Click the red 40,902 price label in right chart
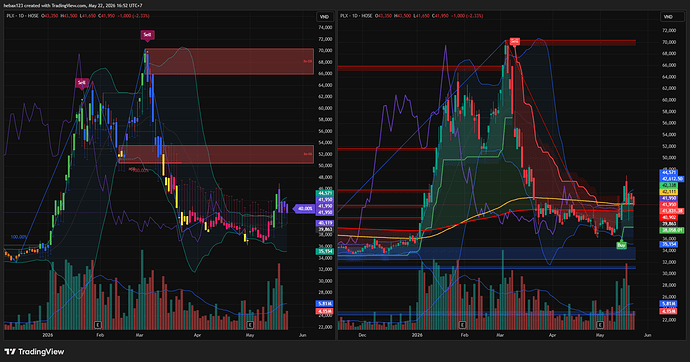The height and width of the screenshot is (362, 690). (x=668, y=217)
